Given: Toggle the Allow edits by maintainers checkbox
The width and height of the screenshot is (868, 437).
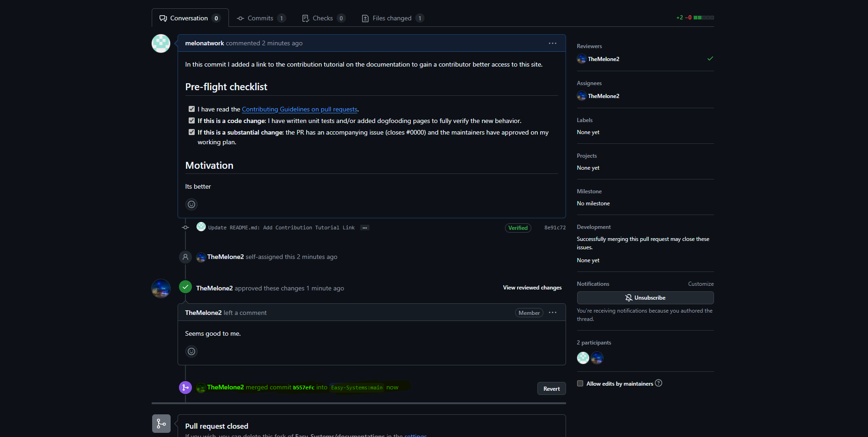Looking at the screenshot, I should click(x=580, y=383).
